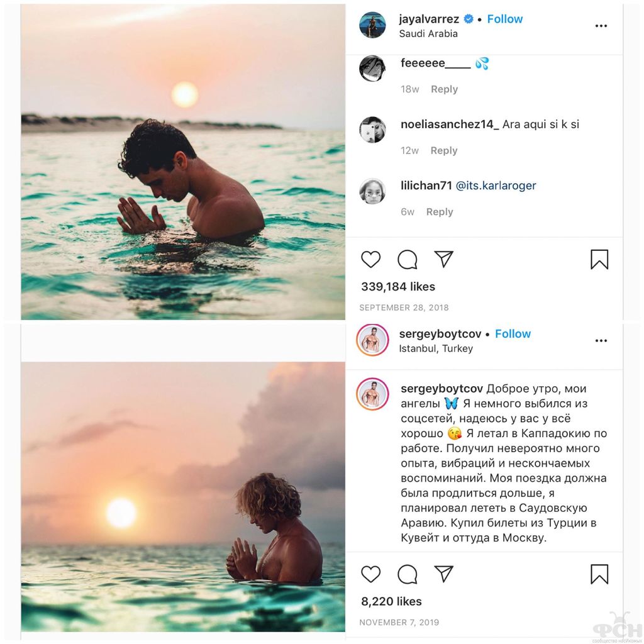
Task: Open more options on jayalvarrez post
Action: pyautogui.click(x=601, y=26)
